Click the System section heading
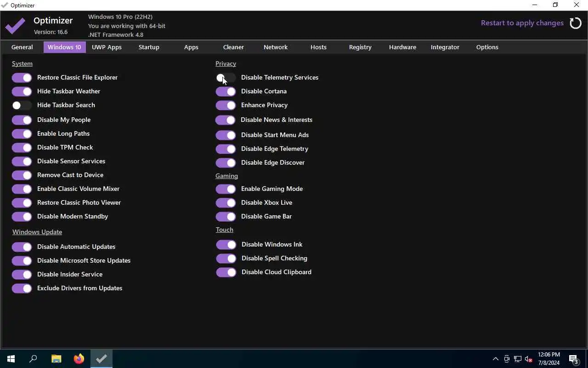The height and width of the screenshot is (368, 588). (x=22, y=63)
